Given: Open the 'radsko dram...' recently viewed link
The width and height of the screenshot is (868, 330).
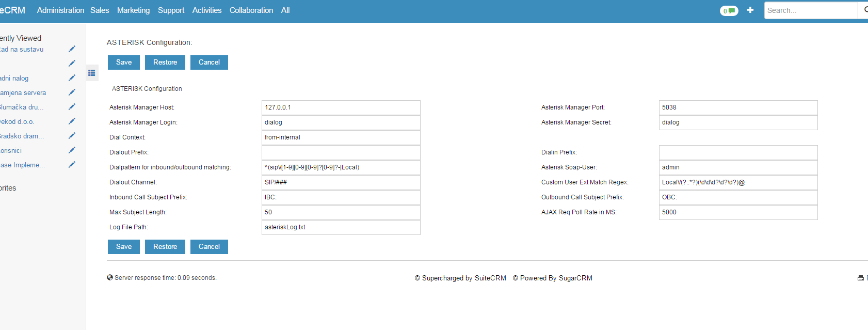Looking at the screenshot, I should click(x=22, y=136).
